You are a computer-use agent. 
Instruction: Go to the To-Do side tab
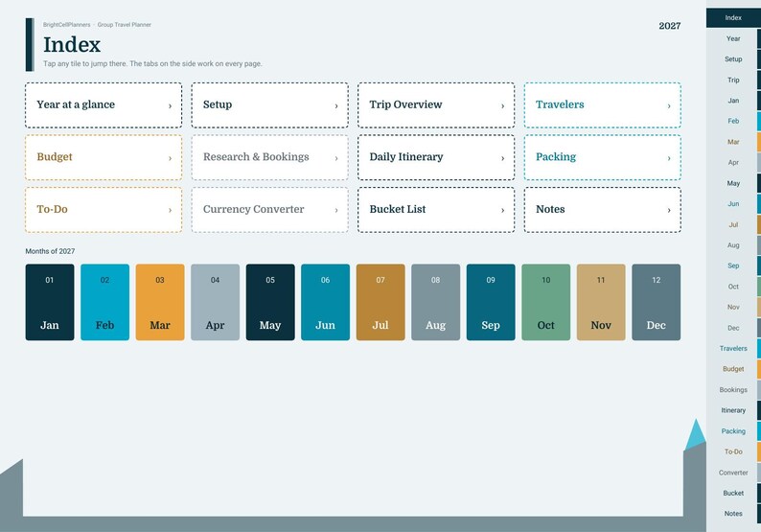pyautogui.click(x=733, y=451)
